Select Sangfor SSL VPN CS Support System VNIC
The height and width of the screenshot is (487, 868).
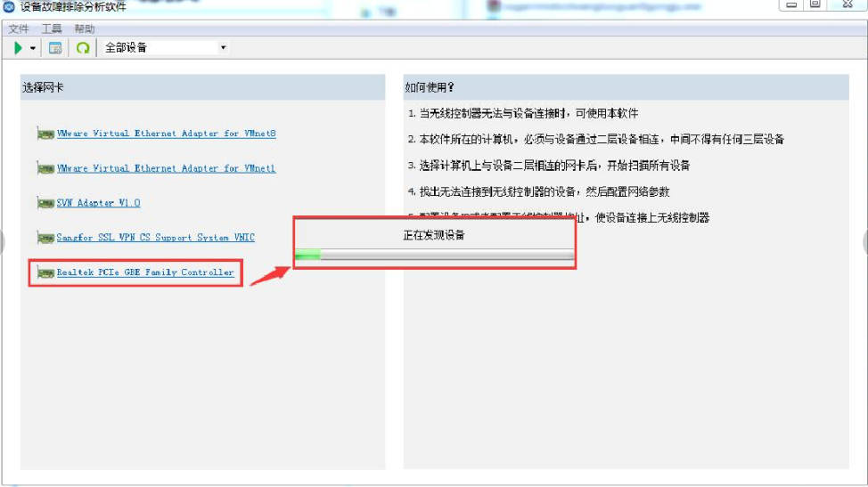156,237
